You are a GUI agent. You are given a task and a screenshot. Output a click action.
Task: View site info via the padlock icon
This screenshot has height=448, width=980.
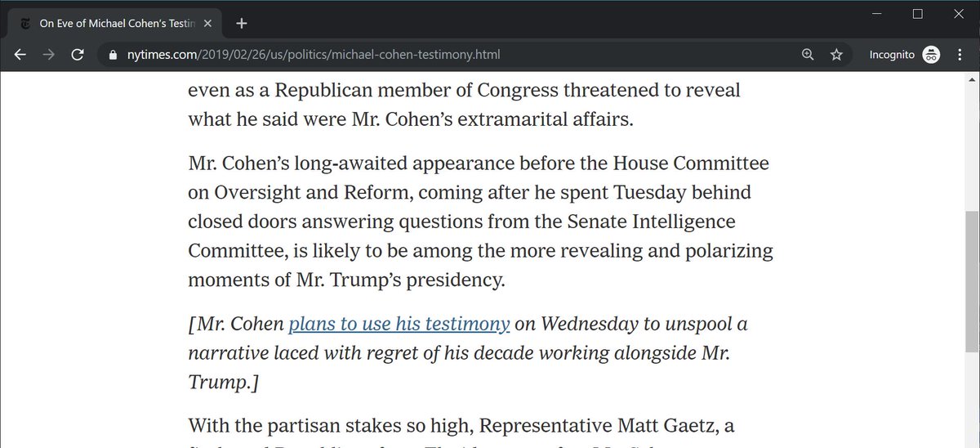[113, 56]
